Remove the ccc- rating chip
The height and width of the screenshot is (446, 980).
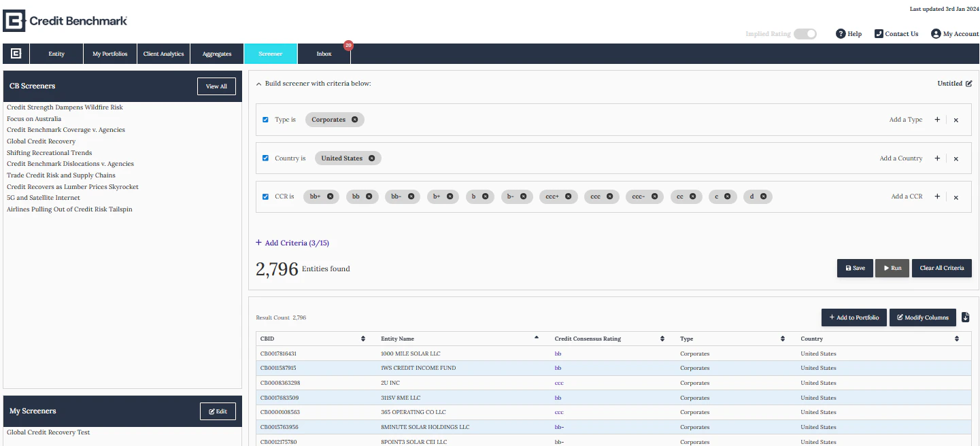coord(654,196)
